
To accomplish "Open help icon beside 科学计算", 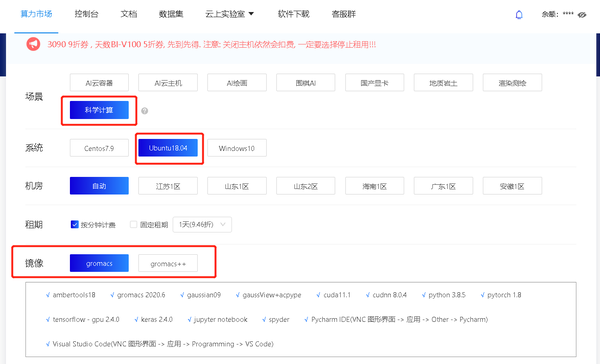I will 144,111.
